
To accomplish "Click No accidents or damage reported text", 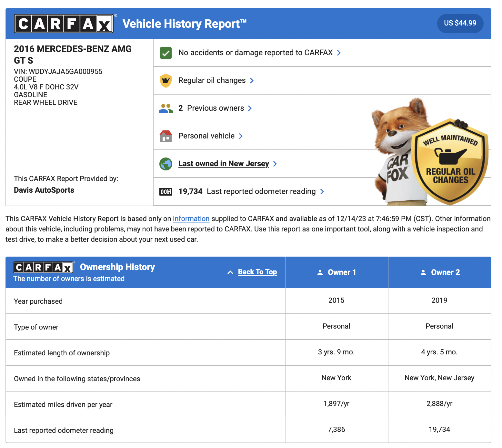I will click(x=256, y=53).
